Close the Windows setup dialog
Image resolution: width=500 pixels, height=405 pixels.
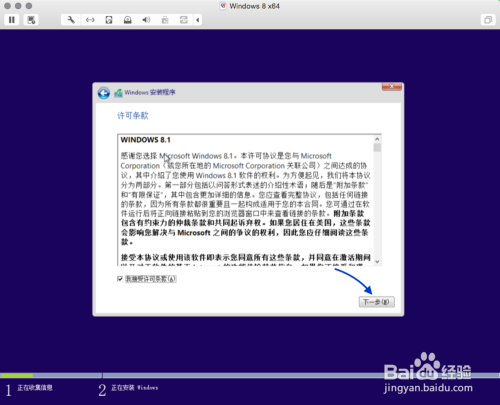click(x=392, y=87)
